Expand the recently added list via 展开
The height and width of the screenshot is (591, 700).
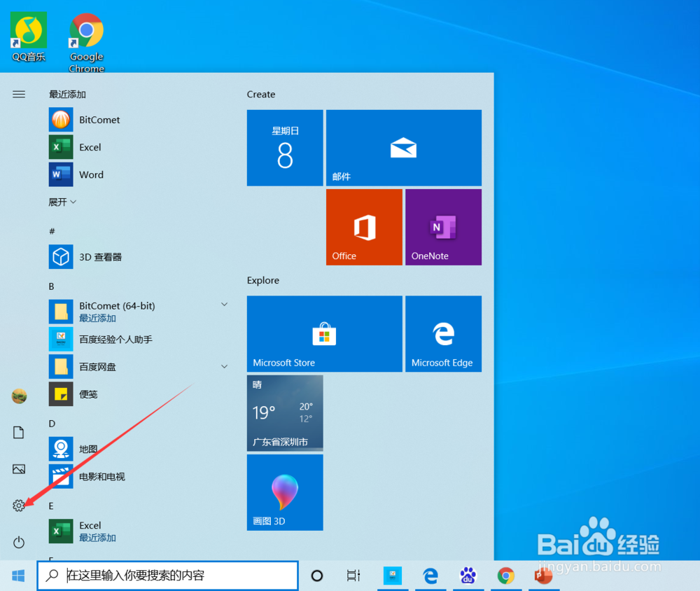pos(62,202)
